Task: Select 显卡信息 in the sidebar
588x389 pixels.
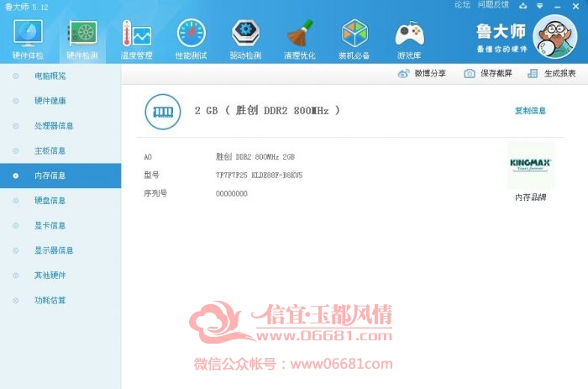Action: 60,225
